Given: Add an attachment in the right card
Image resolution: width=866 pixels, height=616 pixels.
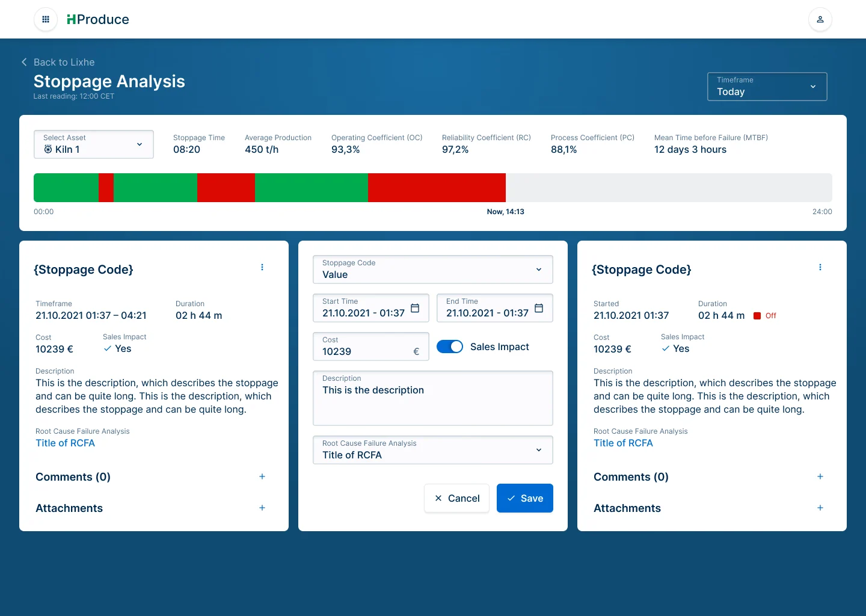Looking at the screenshot, I should pyautogui.click(x=820, y=508).
